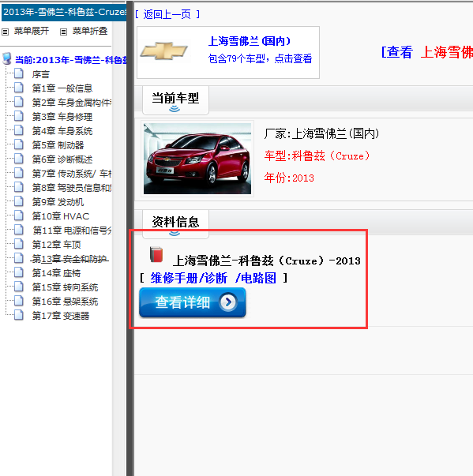This screenshot has height=476, width=473.
Task: Click the red Cruze car photo
Action: [x=197, y=159]
